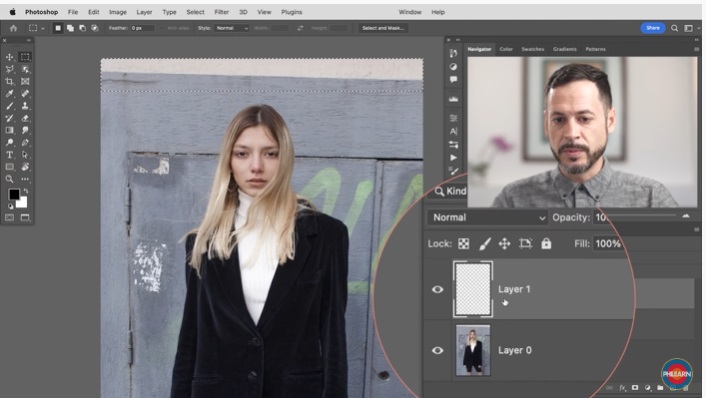
Task: Click Select and Mask button
Action: pos(383,28)
